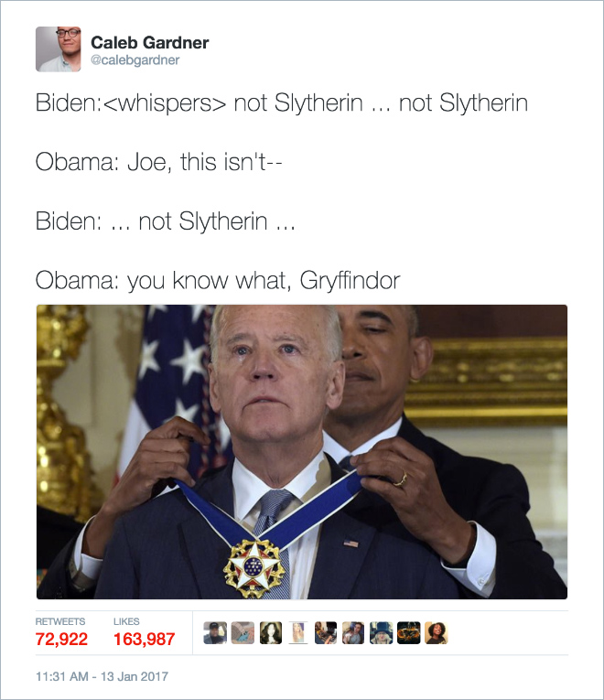This screenshot has width=604, height=700.
Task: Click the @calebgardner handle
Action: click(x=135, y=60)
